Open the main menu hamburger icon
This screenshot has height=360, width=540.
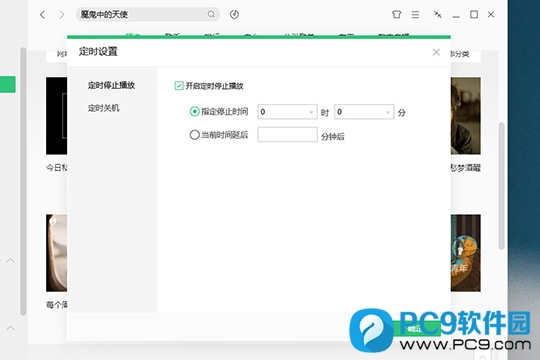tap(415, 14)
